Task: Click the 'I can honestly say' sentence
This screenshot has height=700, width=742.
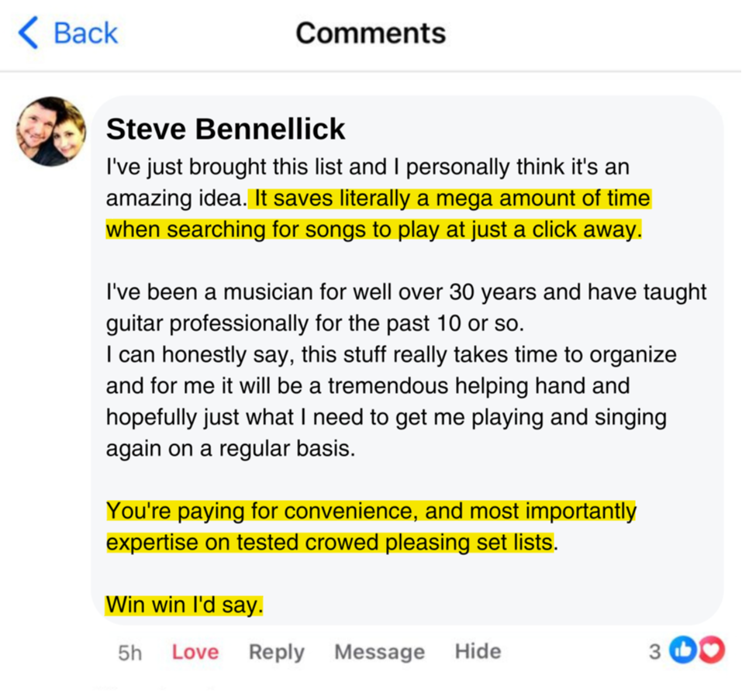Action: click(391, 355)
